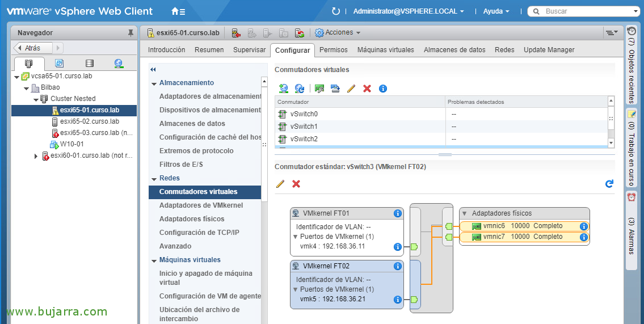Open Storage navigator tab icon
Screen dimensions: 644x324
click(x=89, y=63)
